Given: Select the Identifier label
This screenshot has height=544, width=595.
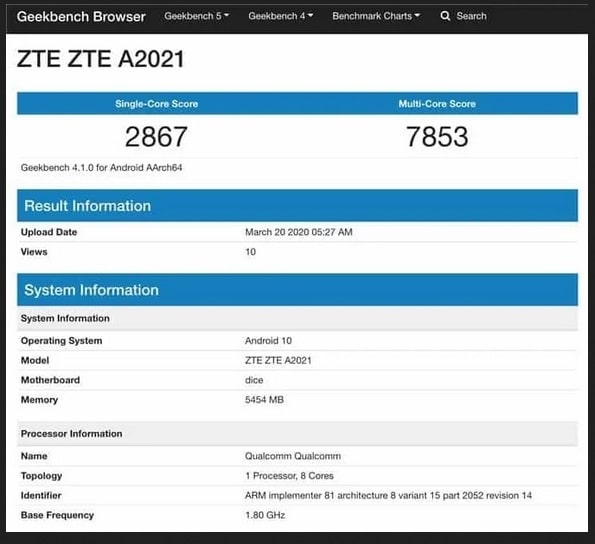Looking at the screenshot, I should 41,495.
